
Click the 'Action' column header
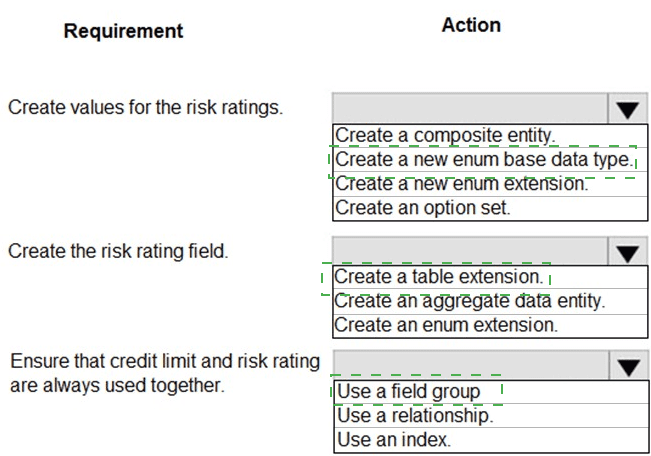pyautogui.click(x=471, y=25)
